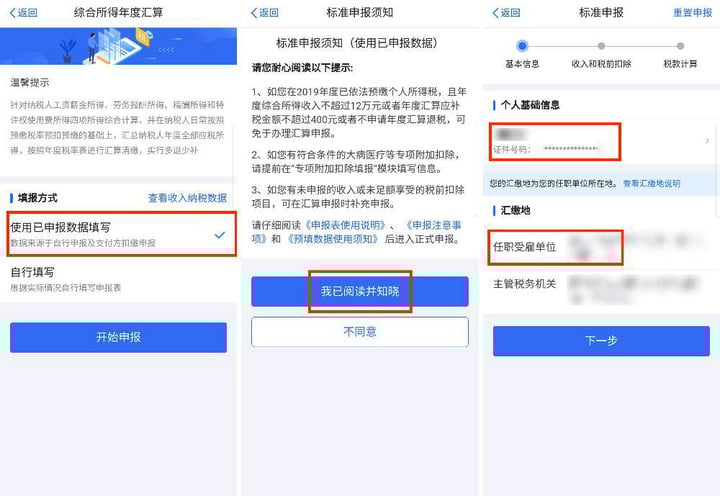Click 下一步 button
Screen dimensions: 720x496
[x=602, y=341]
